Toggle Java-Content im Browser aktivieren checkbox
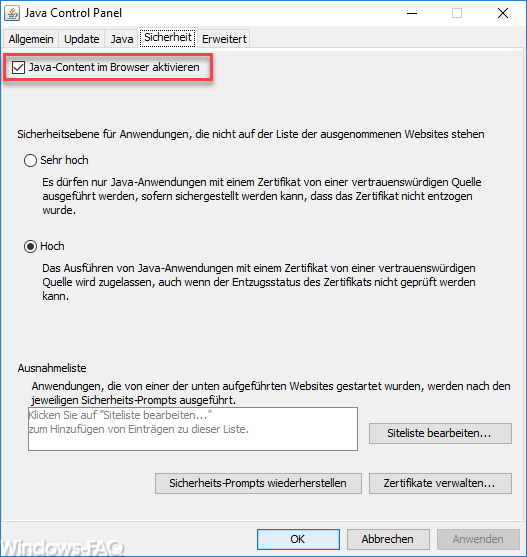527x557 pixels. pyautogui.click(x=18, y=67)
